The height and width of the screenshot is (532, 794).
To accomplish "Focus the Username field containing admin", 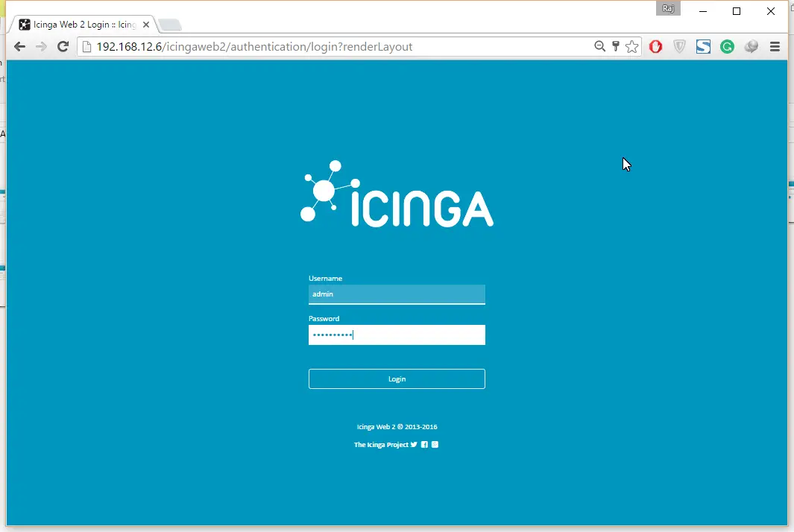I will 397,294.
